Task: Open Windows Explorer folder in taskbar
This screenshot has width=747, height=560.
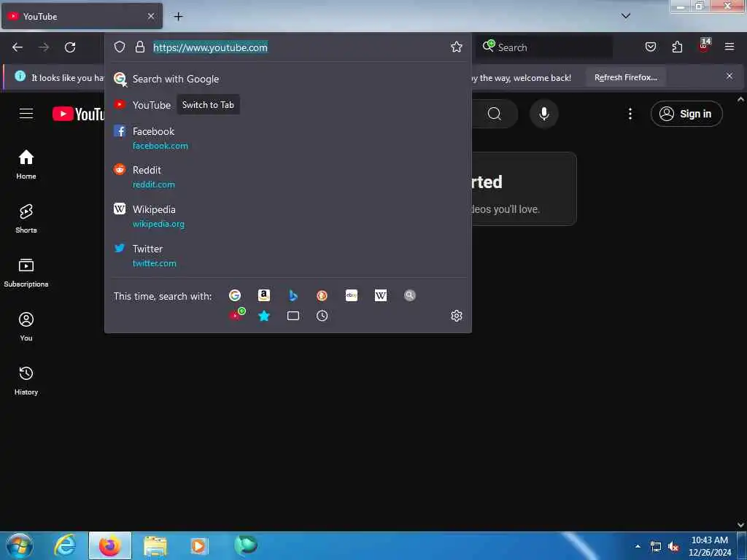Action: (x=155, y=545)
